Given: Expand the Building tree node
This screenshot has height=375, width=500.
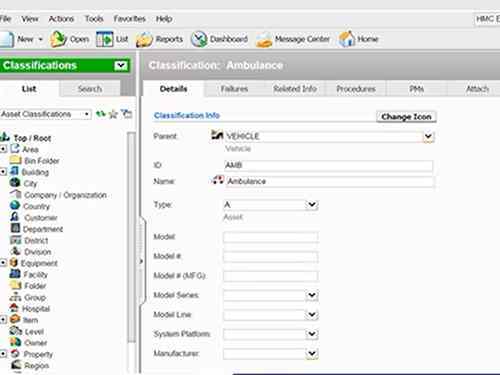Looking at the screenshot, I should [3, 172].
